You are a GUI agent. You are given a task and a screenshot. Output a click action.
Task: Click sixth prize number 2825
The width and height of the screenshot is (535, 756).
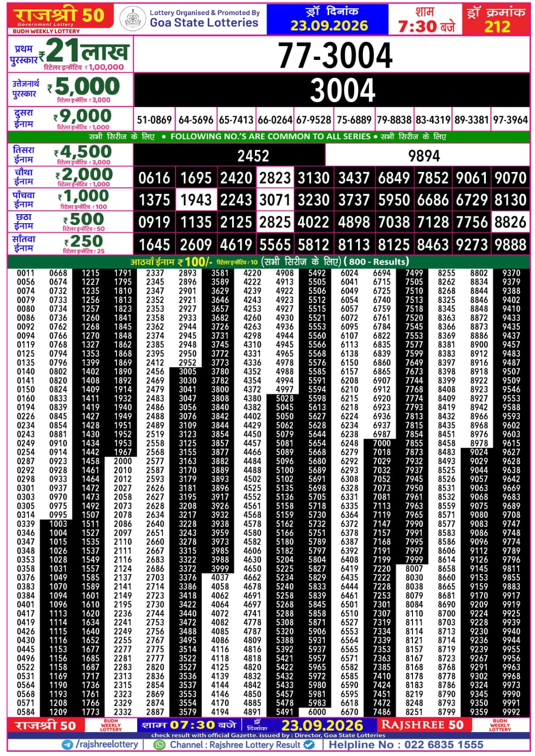click(x=275, y=222)
